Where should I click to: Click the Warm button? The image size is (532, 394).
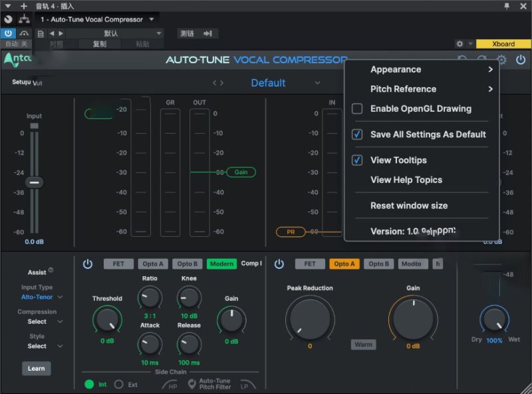(363, 344)
